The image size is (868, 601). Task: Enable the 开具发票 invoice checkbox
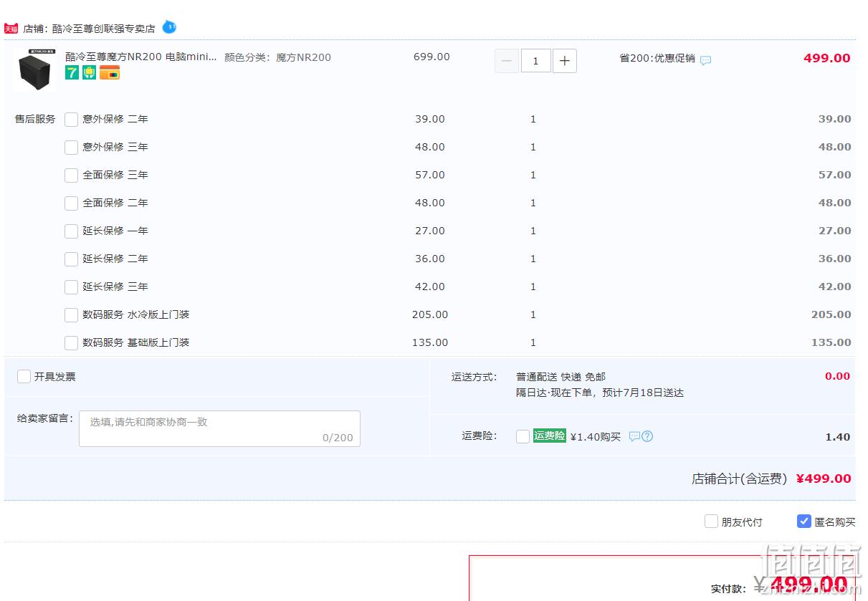point(24,377)
